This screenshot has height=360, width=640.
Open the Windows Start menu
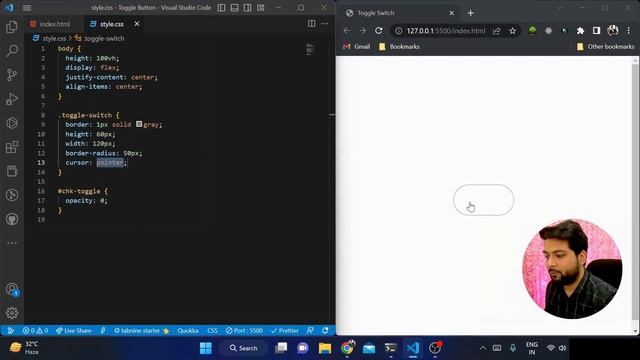click(206, 348)
